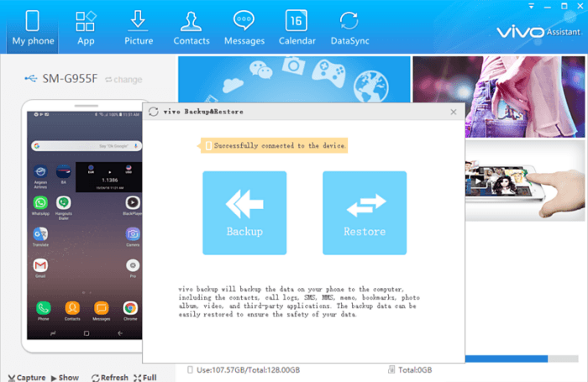The width and height of the screenshot is (588, 382).
Task: Click the phone storage Use:107.57GB text
Action: pyautogui.click(x=249, y=370)
